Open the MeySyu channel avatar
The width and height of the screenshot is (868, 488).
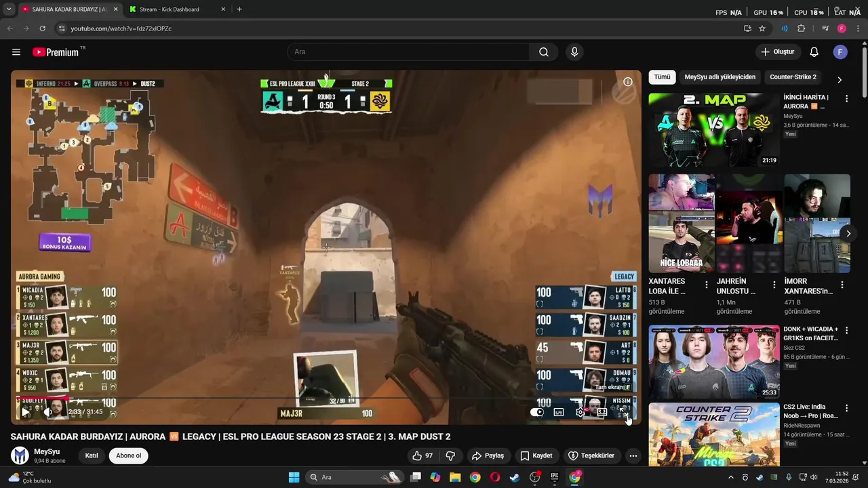pos(20,455)
